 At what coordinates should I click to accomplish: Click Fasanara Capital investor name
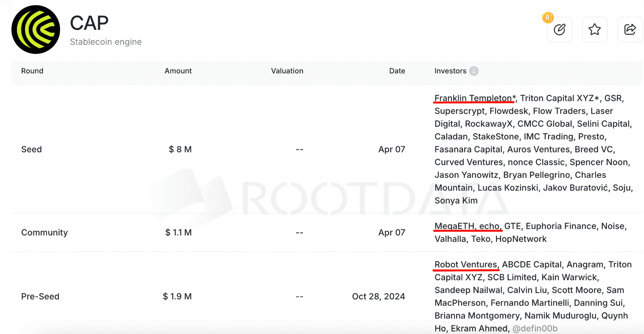[468, 149]
